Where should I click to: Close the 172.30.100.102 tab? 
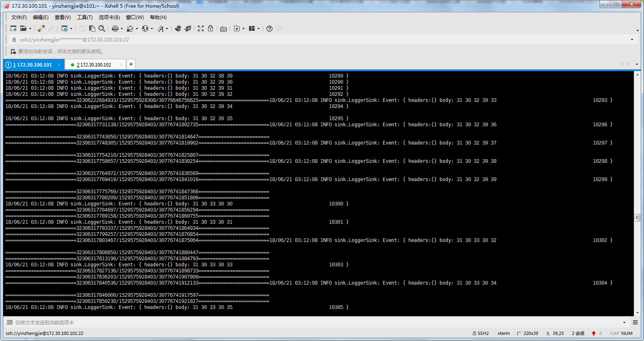(120, 65)
